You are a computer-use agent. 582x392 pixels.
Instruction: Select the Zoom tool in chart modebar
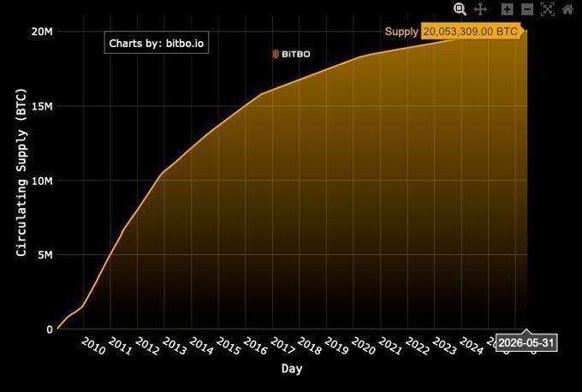point(460,9)
